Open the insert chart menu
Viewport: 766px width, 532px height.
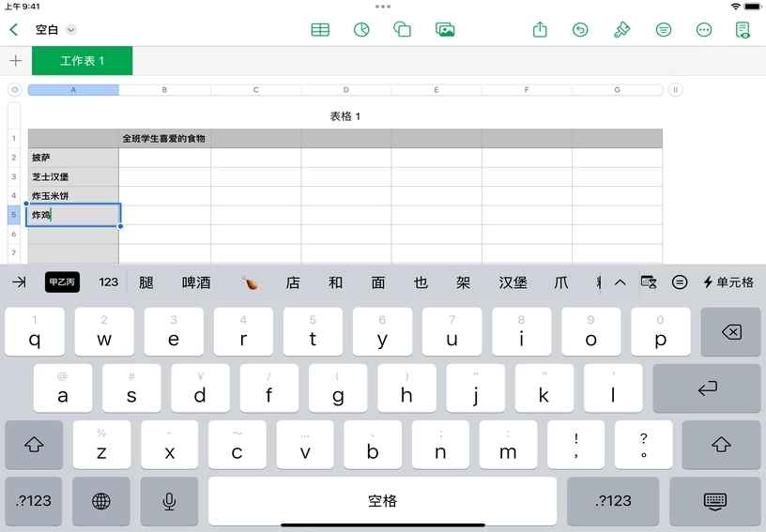[361, 30]
